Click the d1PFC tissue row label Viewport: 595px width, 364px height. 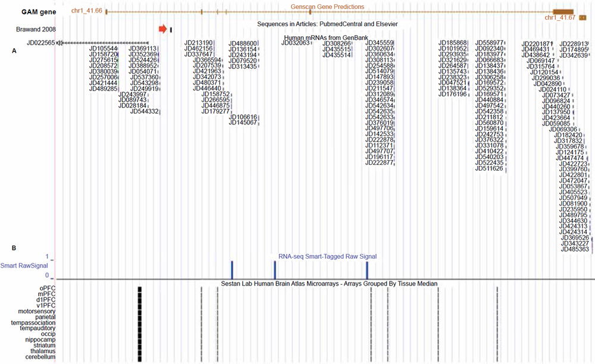coord(46,300)
